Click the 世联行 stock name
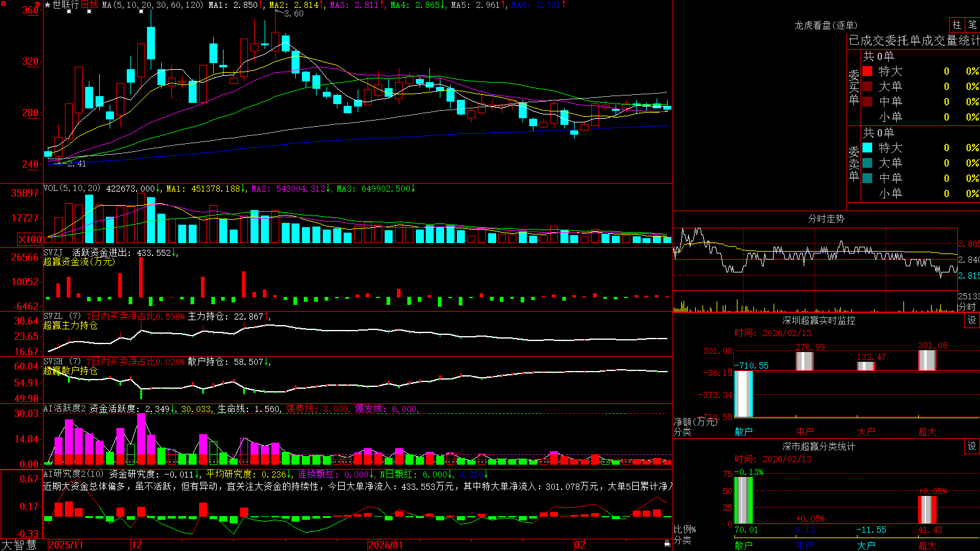The image size is (980, 551). coord(66,5)
